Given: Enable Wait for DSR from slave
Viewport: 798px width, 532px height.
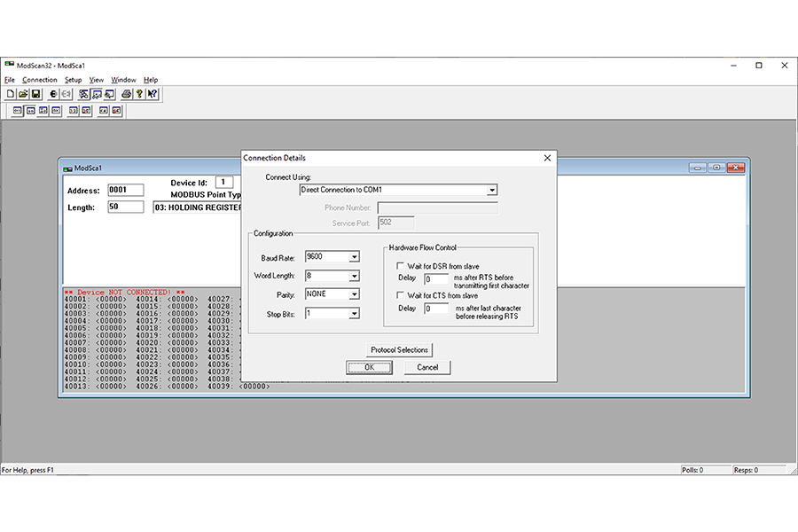Looking at the screenshot, I should click(x=400, y=266).
